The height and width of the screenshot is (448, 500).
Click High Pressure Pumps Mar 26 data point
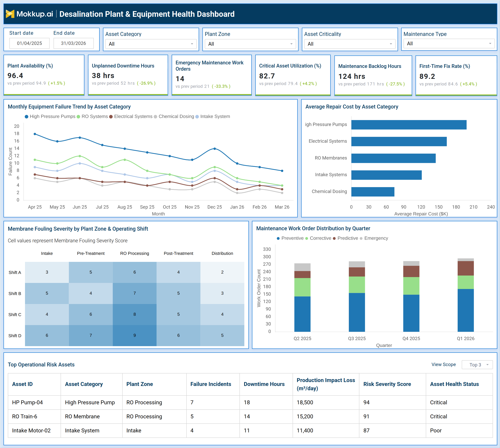[282, 171]
